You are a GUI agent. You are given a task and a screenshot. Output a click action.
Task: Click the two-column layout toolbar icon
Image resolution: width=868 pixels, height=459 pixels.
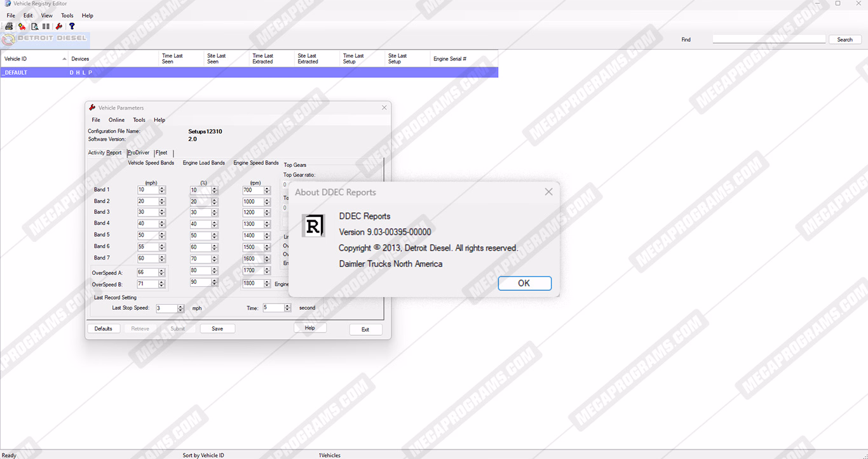click(46, 27)
